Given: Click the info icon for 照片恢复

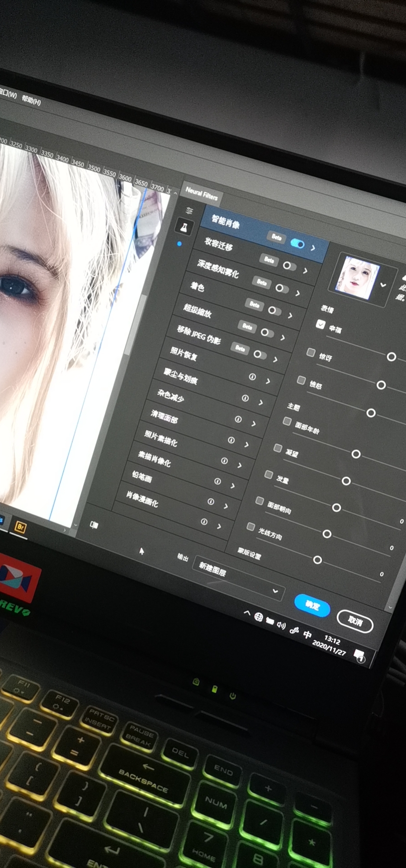Looking at the screenshot, I should pyautogui.click(x=252, y=377).
